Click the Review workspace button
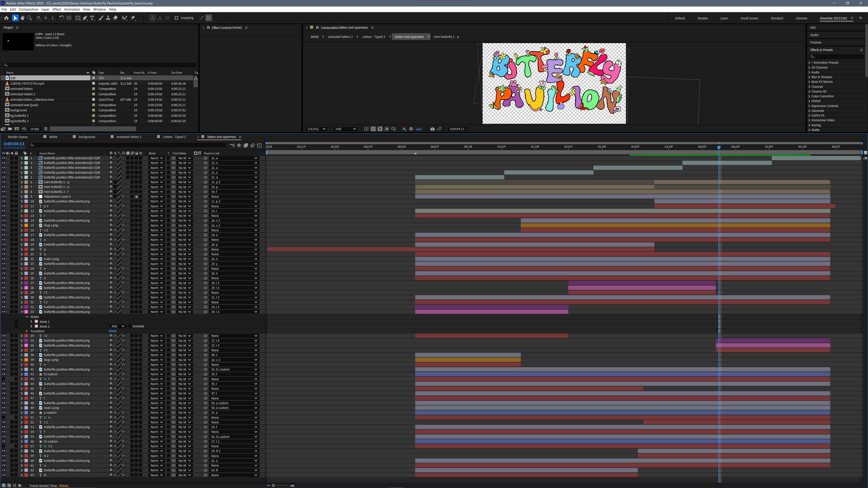868x488 pixels. coord(702,18)
